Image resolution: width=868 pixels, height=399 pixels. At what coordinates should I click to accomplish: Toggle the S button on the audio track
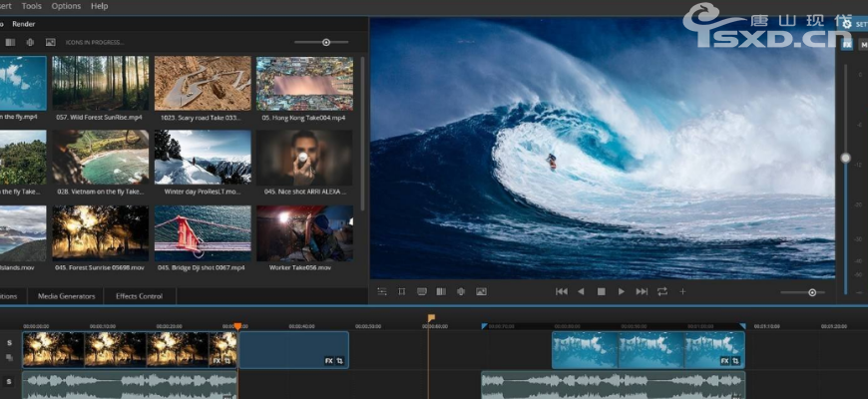pyautogui.click(x=10, y=381)
